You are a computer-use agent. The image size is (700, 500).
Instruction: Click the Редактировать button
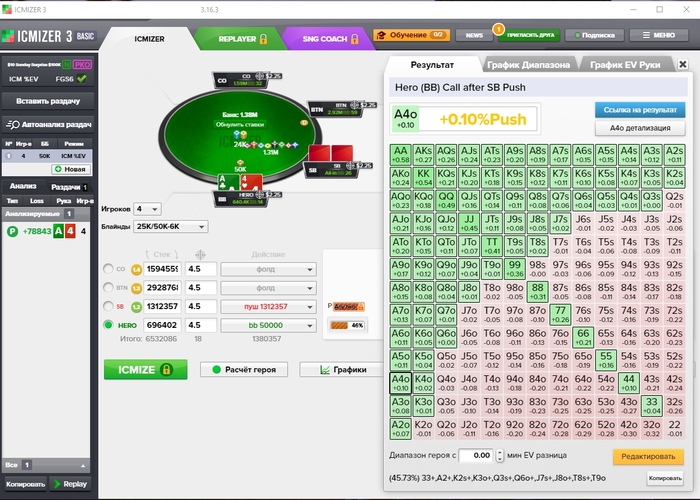pos(648,456)
